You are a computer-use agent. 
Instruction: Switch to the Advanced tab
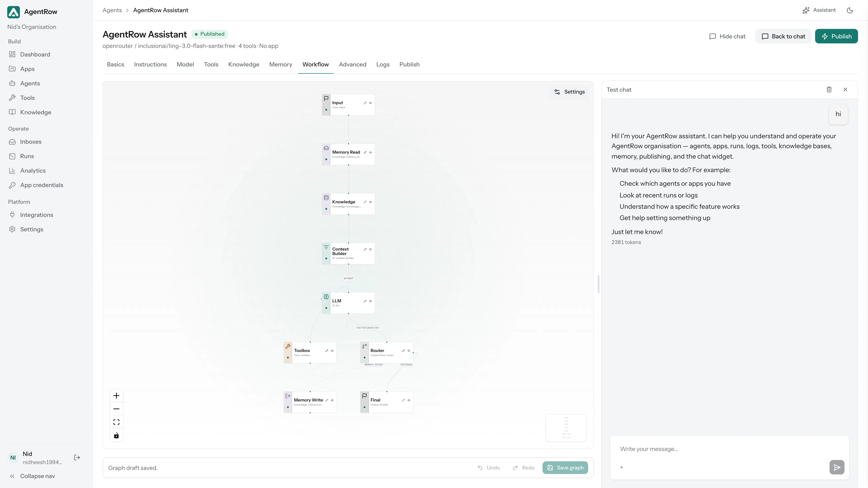coord(352,65)
